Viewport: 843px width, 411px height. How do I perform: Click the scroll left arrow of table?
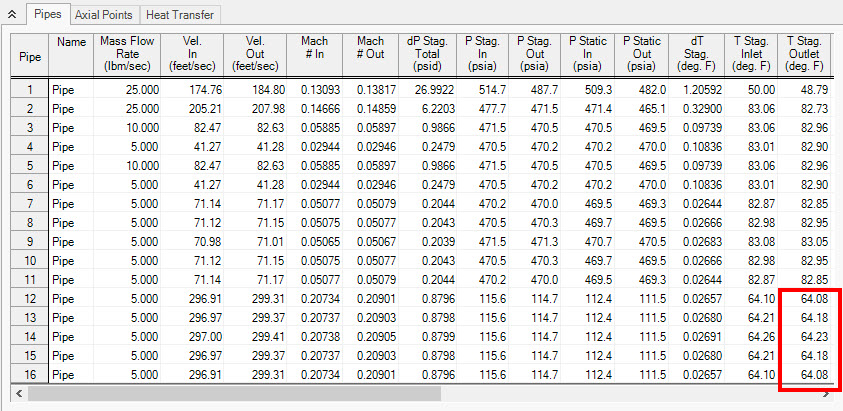coord(20,394)
